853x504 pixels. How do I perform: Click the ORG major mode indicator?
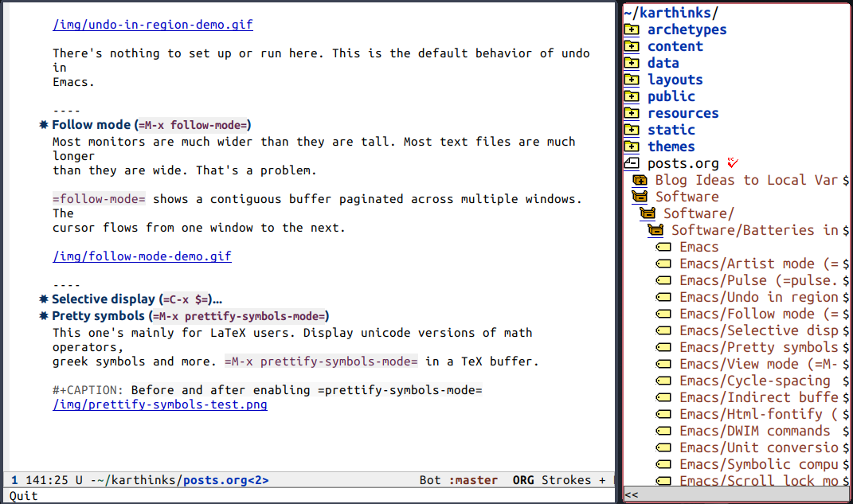pyautogui.click(x=523, y=480)
